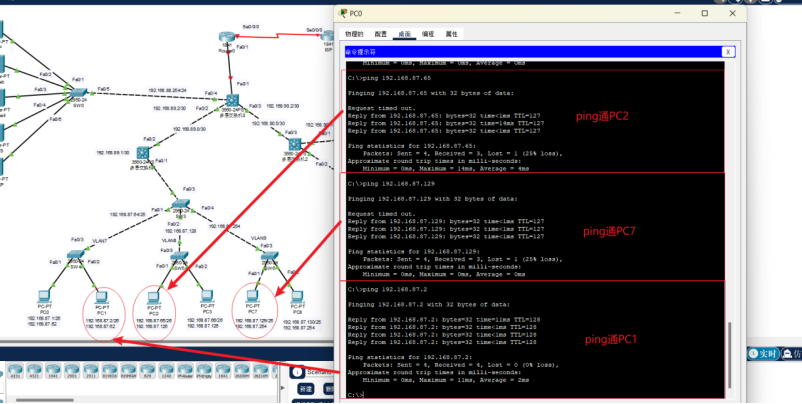The image size is (802, 404).
Task: Select the SW4 switch in topology
Action: (75, 255)
